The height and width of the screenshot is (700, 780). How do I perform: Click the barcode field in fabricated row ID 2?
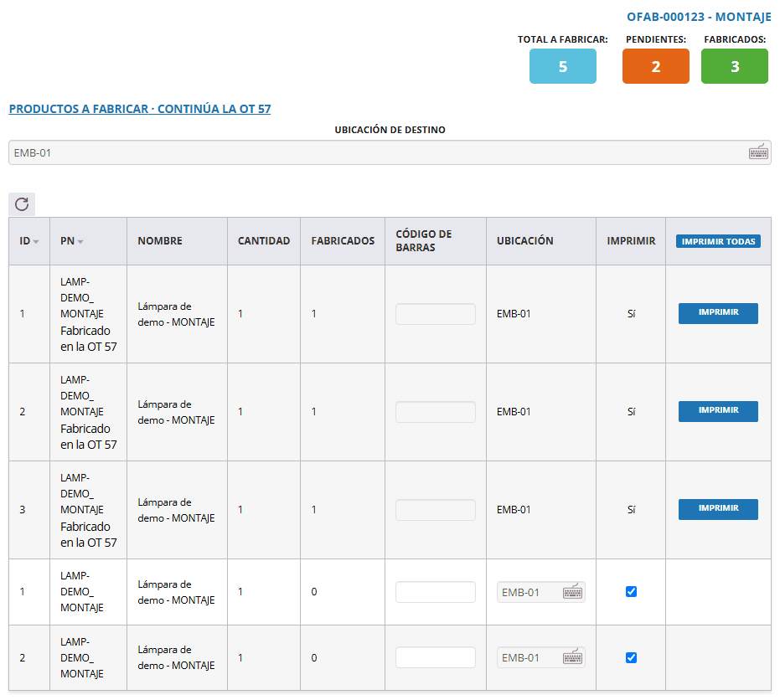pos(436,412)
